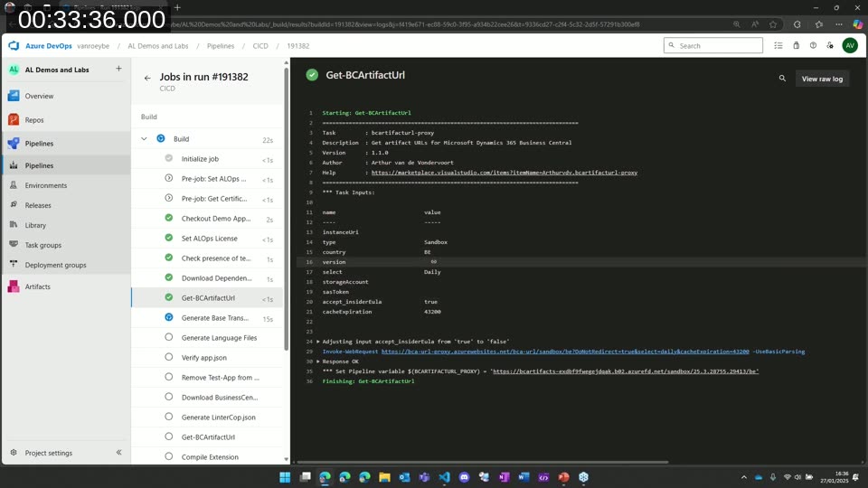Select the Verify app.json step
This screenshot has height=488, width=868.
pyautogui.click(x=208, y=358)
